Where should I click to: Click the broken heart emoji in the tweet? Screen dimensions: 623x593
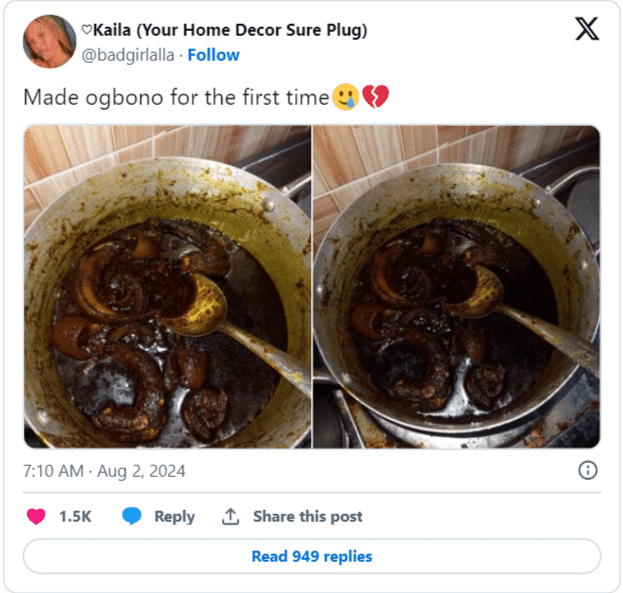tap(375, 97)
